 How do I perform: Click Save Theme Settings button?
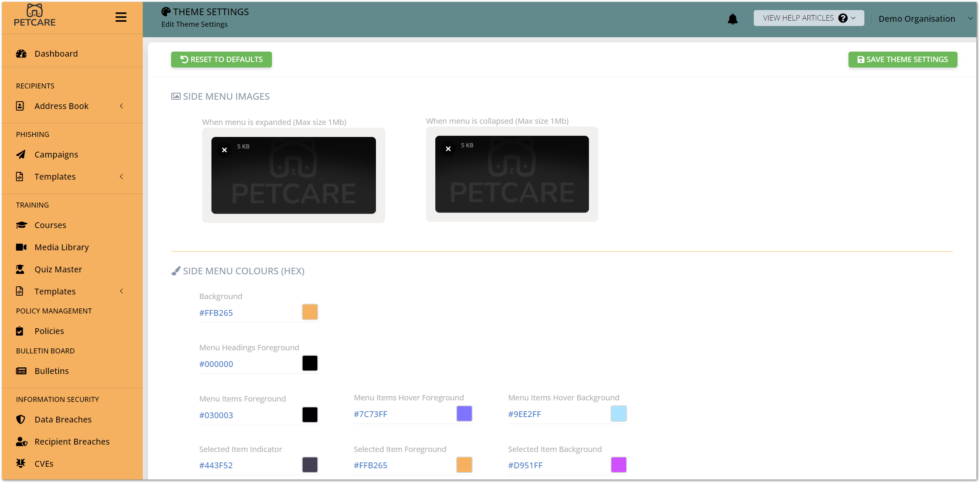[902, 59]
